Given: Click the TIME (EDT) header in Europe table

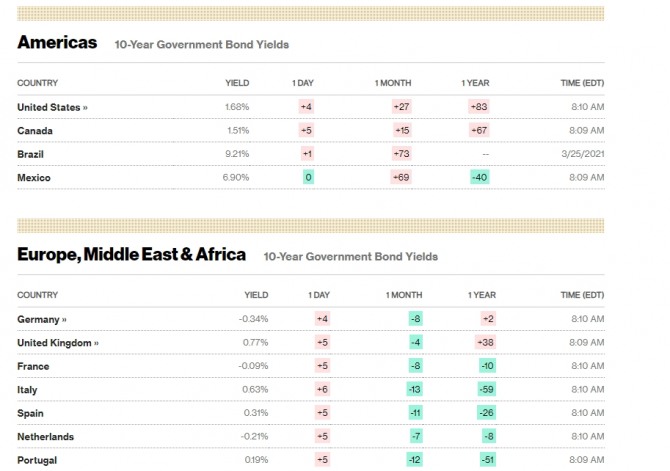Looking at the screenshot, I should pos(582,295).
